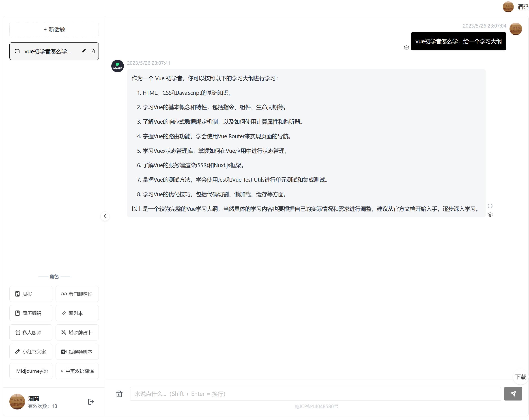Click the message input field
This screenshot has height=420, width=529.
pos(315,394)
